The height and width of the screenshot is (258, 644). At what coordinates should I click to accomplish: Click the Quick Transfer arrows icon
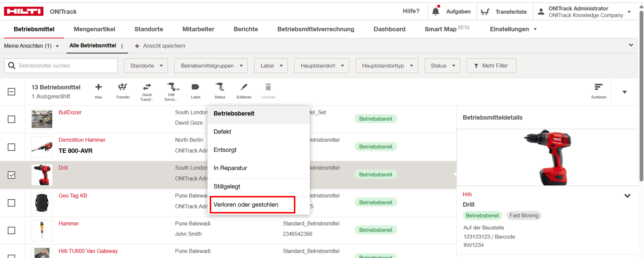click(x=147, y=87)
